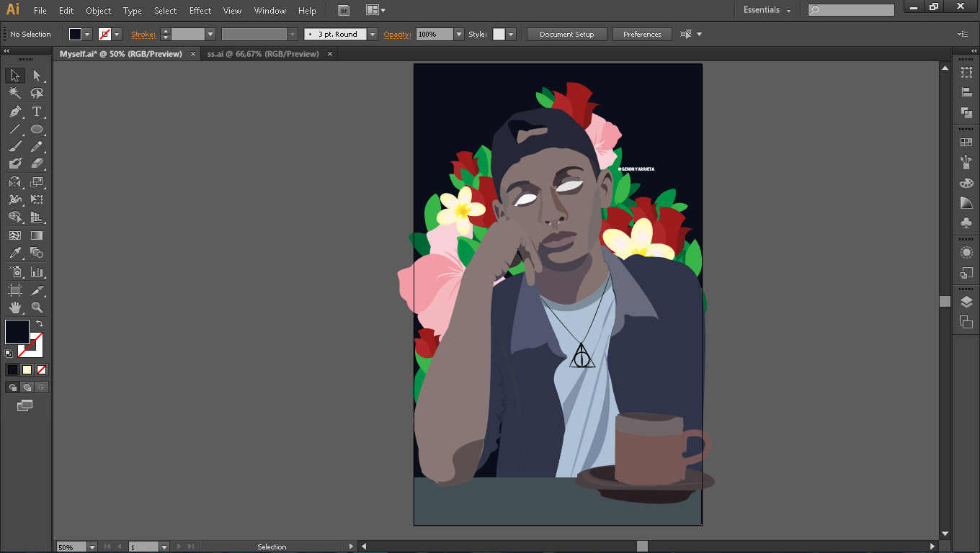The image size is (980, 553).
Task: Open the artboard number dropdown
Action: [x=164, y=547]
